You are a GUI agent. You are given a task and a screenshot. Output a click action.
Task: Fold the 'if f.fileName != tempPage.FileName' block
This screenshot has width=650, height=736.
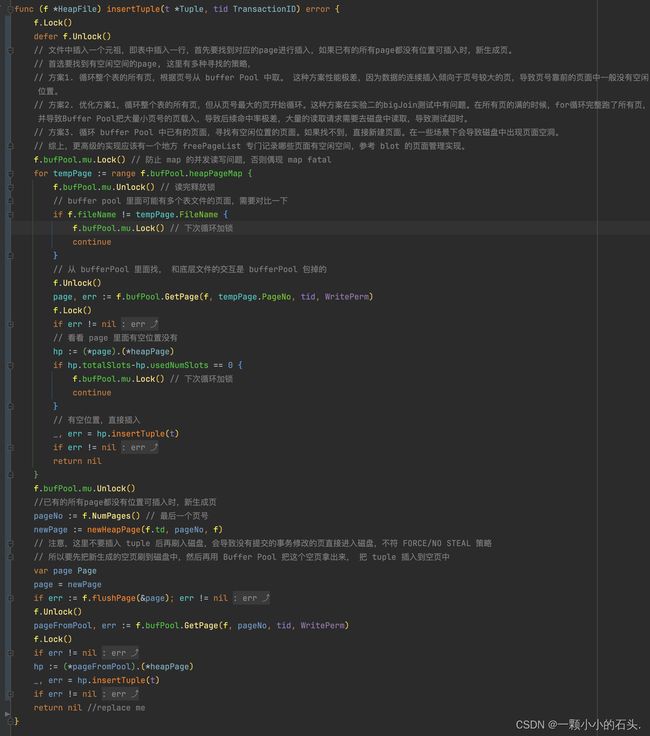pos(10,215)
